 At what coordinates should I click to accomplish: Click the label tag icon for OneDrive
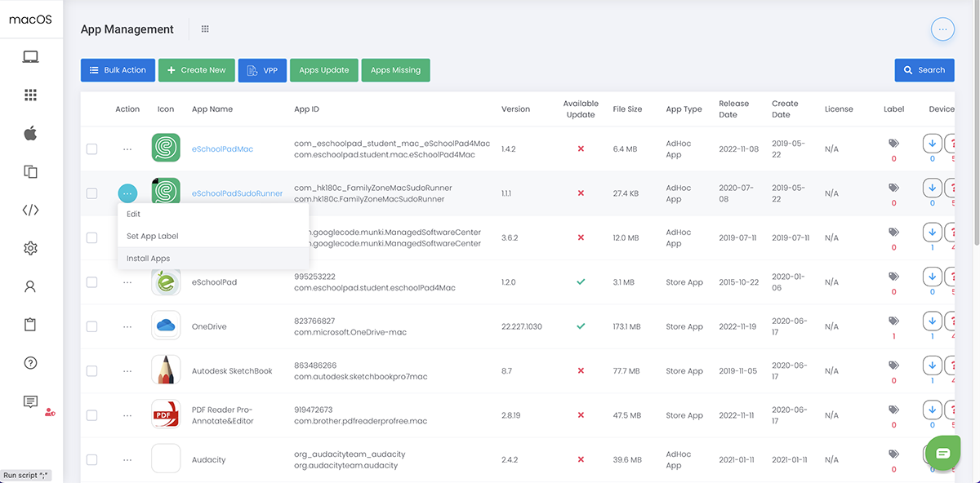[x=893, y=321]
